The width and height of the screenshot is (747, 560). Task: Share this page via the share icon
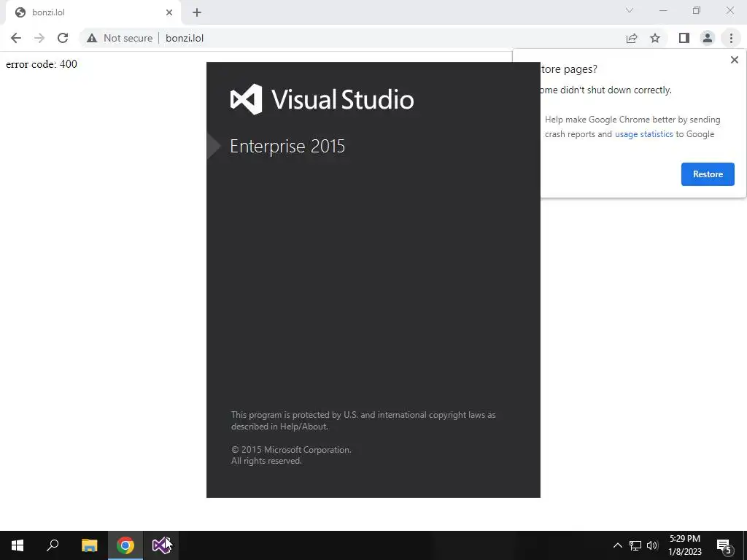coord(632,38)
